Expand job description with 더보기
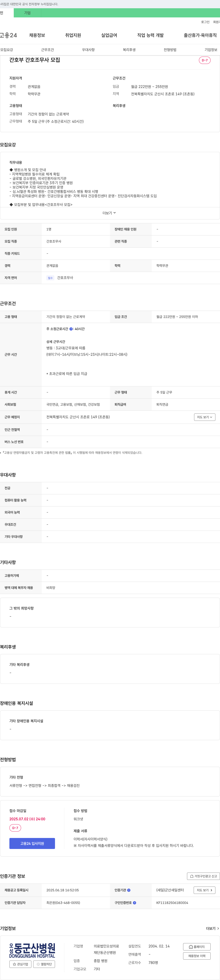 109,213
